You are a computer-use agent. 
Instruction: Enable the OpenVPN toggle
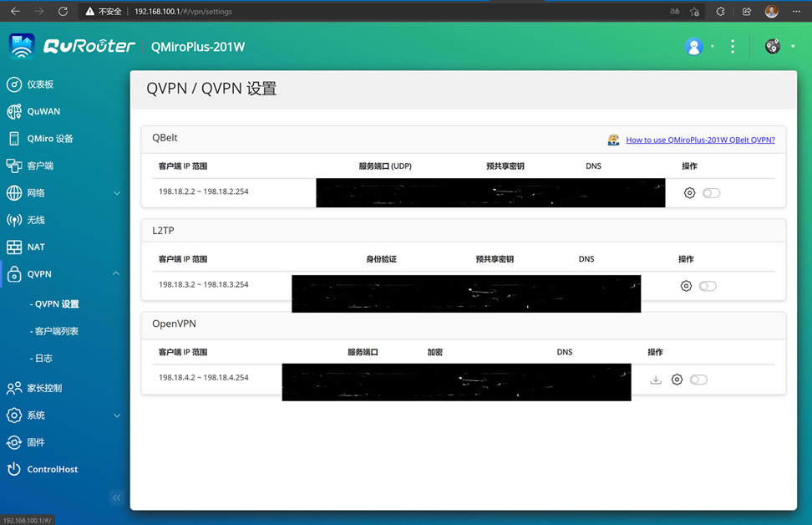[x=698, y=380]
